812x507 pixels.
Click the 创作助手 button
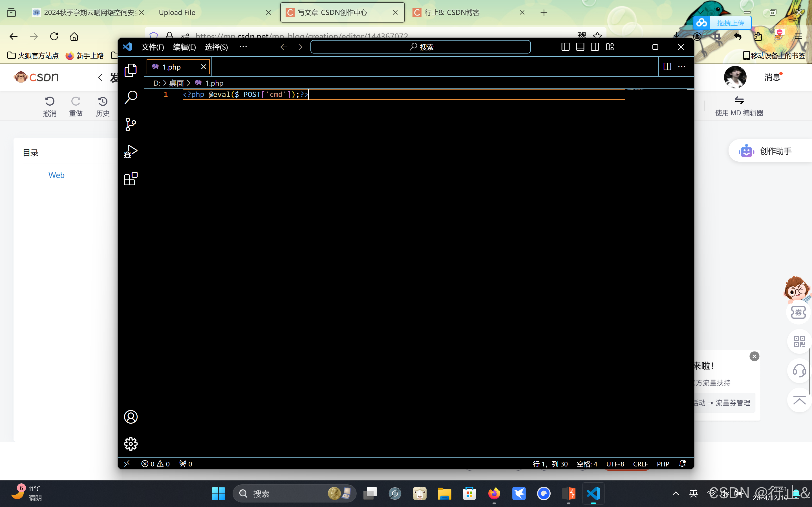click(768, 151)
